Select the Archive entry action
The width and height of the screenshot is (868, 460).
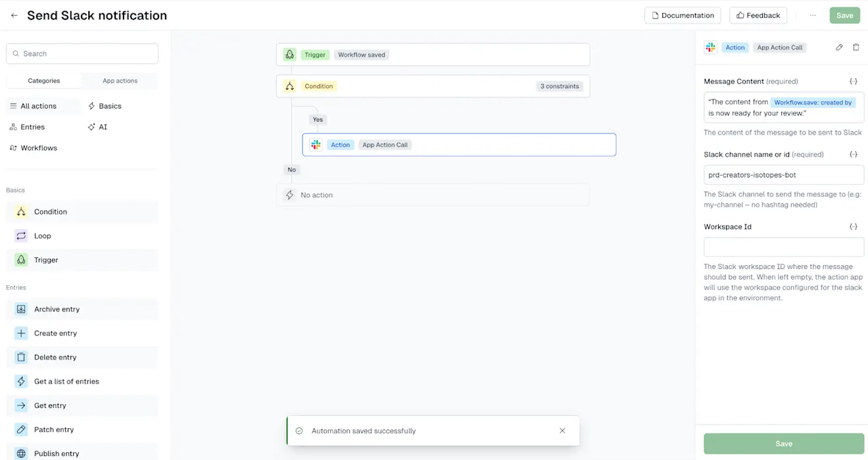[57, 309]
